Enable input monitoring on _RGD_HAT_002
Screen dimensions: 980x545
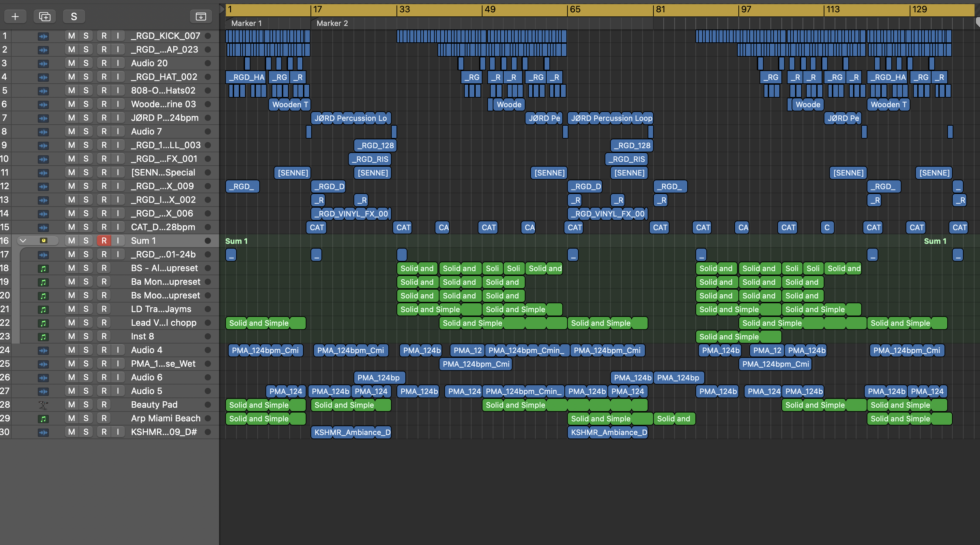(x=118, y=77)
